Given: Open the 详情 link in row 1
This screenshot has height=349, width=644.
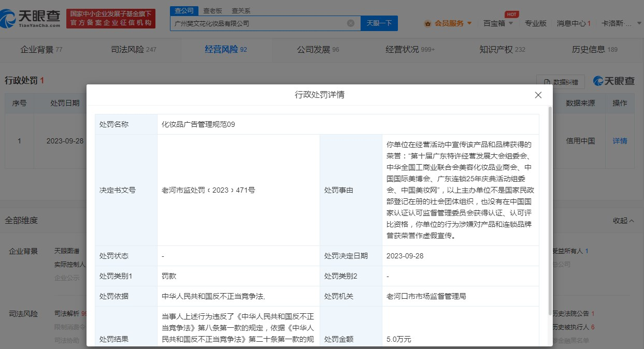Looking at the screenshot, I should (x=620, y=141).
